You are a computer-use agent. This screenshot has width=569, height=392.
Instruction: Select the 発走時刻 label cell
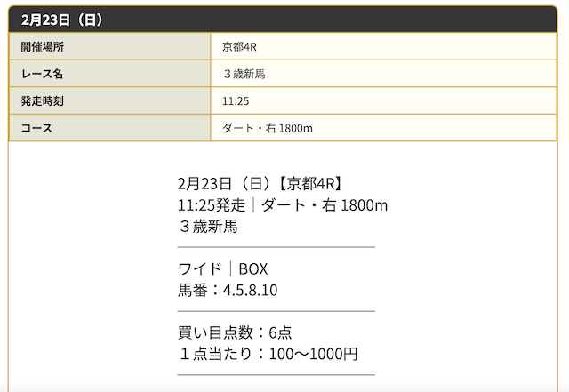click(x=109, y=101)
